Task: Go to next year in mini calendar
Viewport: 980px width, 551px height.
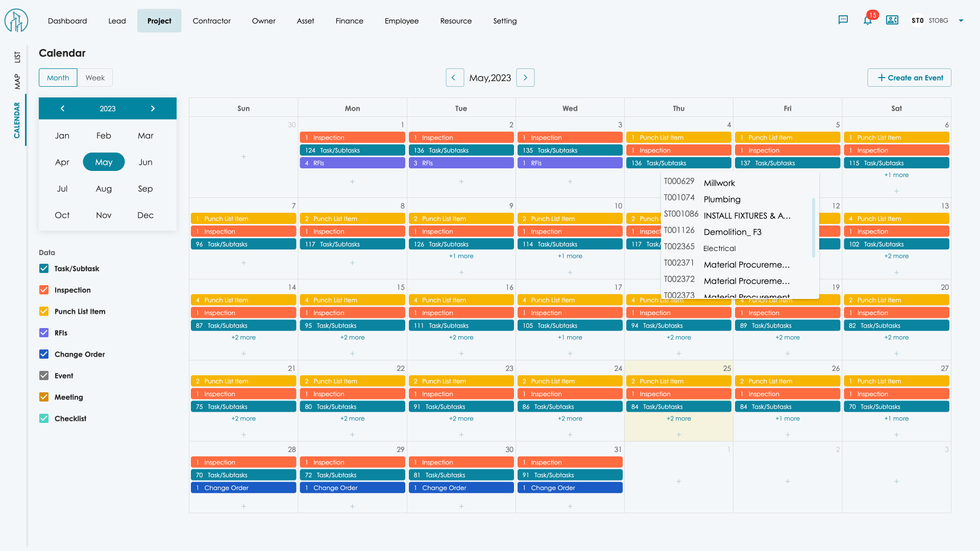Action: point(153,108)
